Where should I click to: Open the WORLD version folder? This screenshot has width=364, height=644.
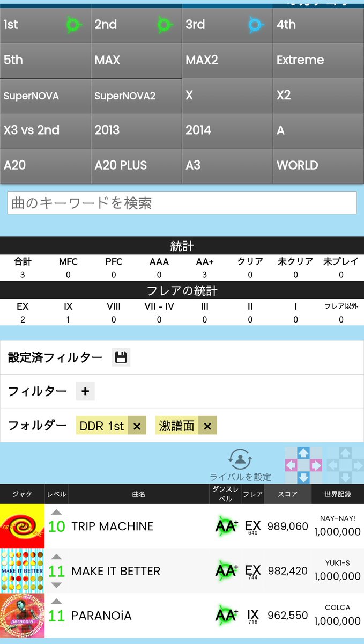(318, 166)
